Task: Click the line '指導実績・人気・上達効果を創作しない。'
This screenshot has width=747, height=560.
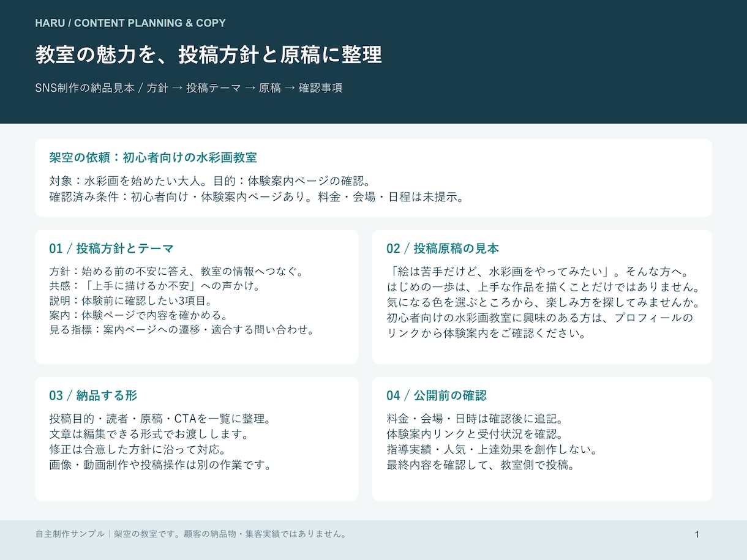Action: (x=492, y=450)
